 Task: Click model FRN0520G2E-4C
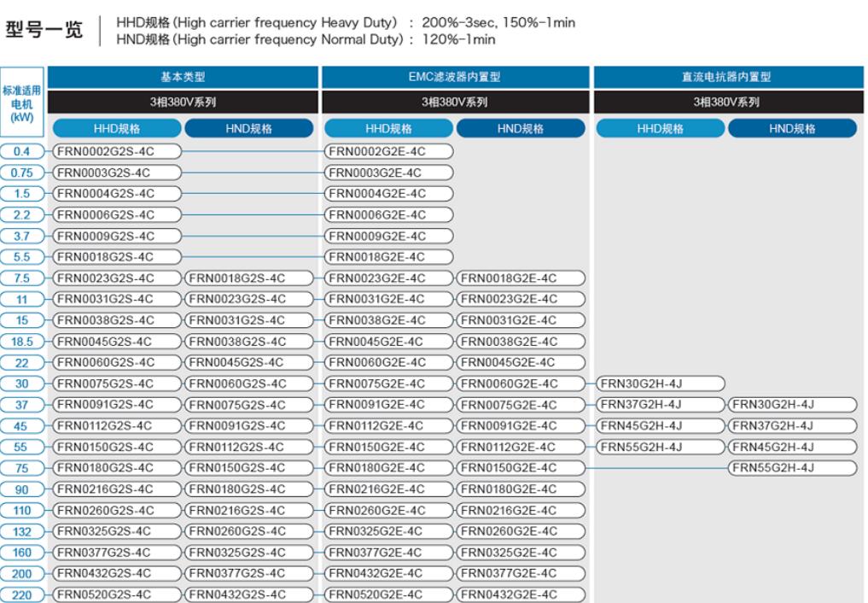[388, 594]
